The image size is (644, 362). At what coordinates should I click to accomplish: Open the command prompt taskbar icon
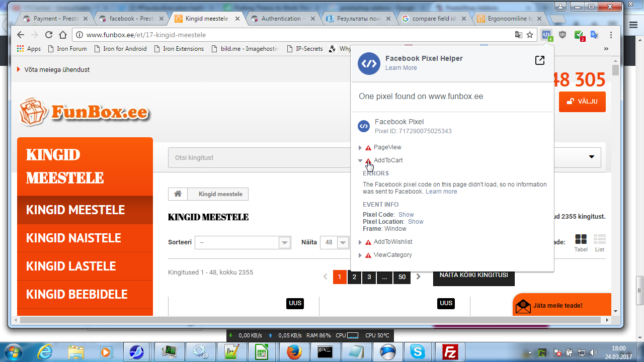click(x=325, y=351)
